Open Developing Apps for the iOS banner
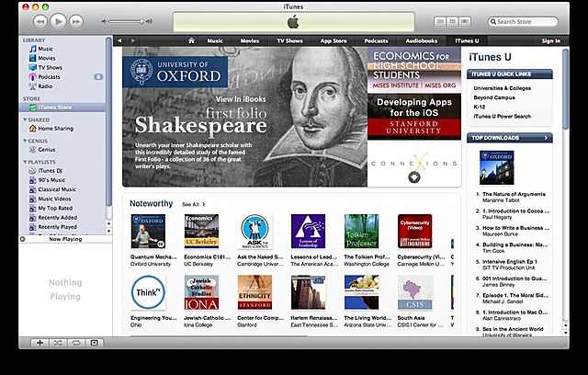 tap(414, 117)
